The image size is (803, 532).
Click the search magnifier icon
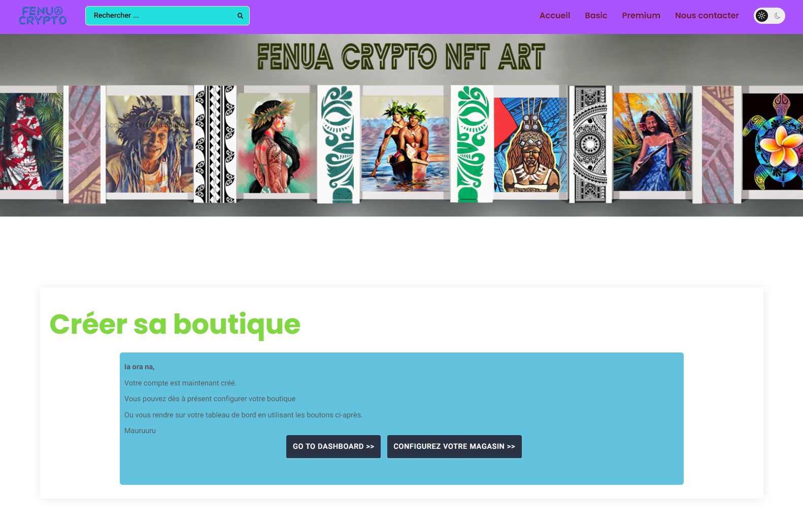point(240,16)
